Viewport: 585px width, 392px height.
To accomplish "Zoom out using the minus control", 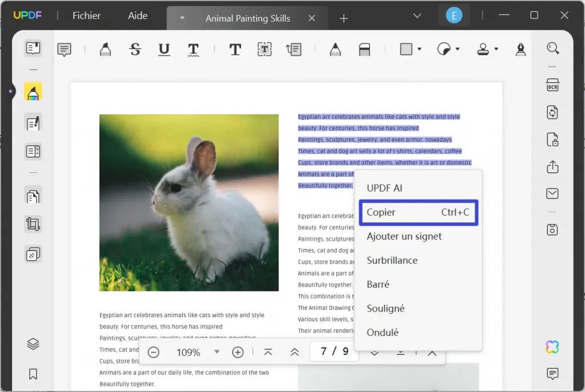I will pyautogui.click(x=153, y=352).
